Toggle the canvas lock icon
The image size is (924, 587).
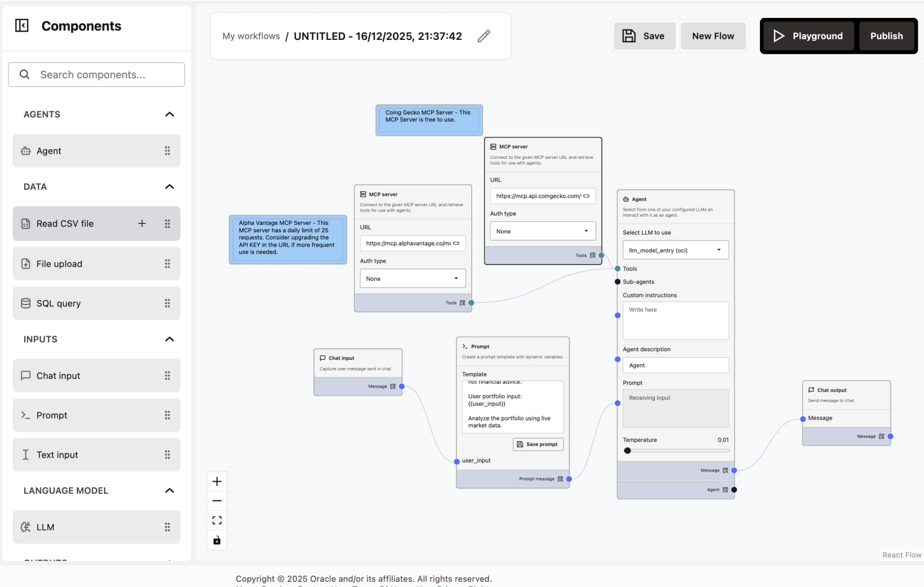[x=217, y=540]
